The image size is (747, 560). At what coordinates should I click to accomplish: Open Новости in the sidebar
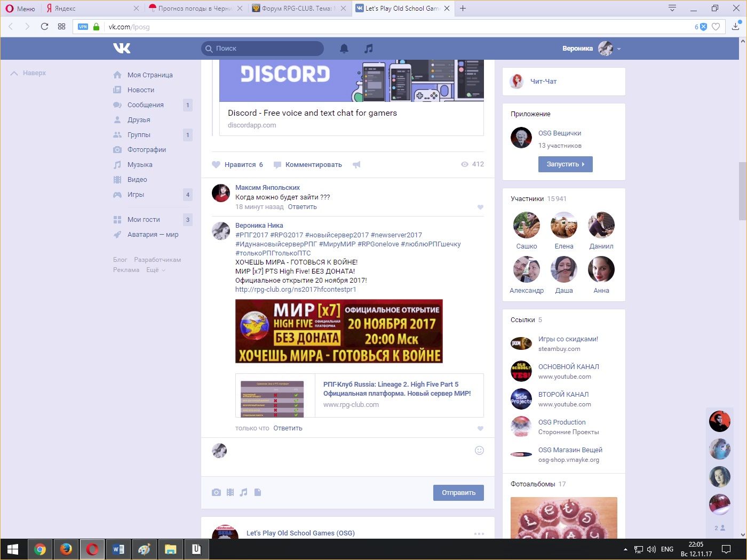click(x=141, y=90)
